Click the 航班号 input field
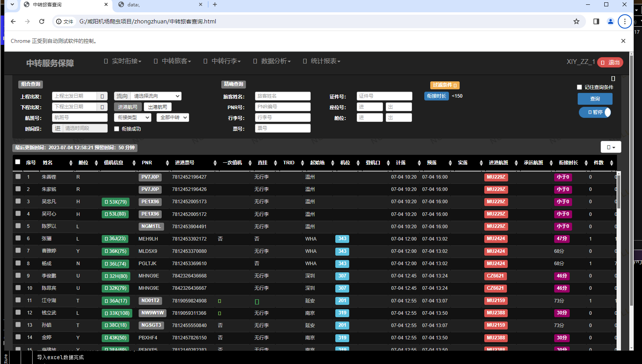 pos(80,117)
